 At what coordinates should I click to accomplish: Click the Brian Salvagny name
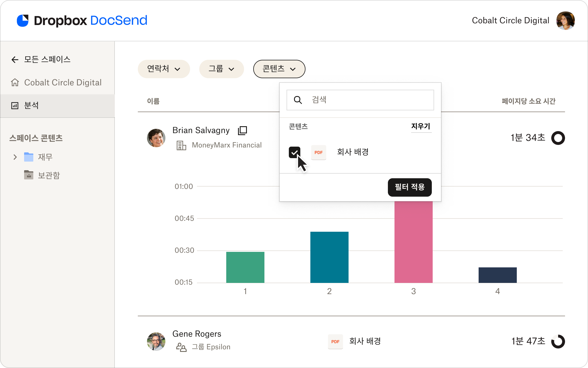tap(201, 131)
